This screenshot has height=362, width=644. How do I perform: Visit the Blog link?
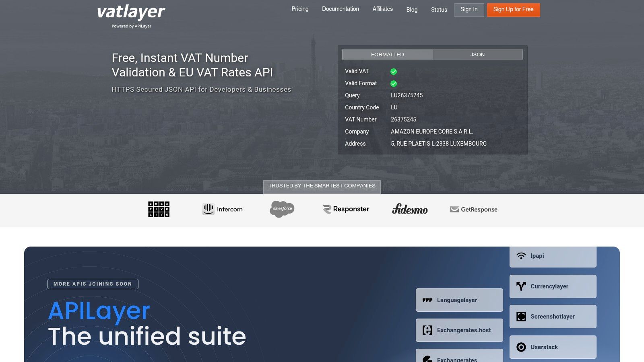pos(412,10)
